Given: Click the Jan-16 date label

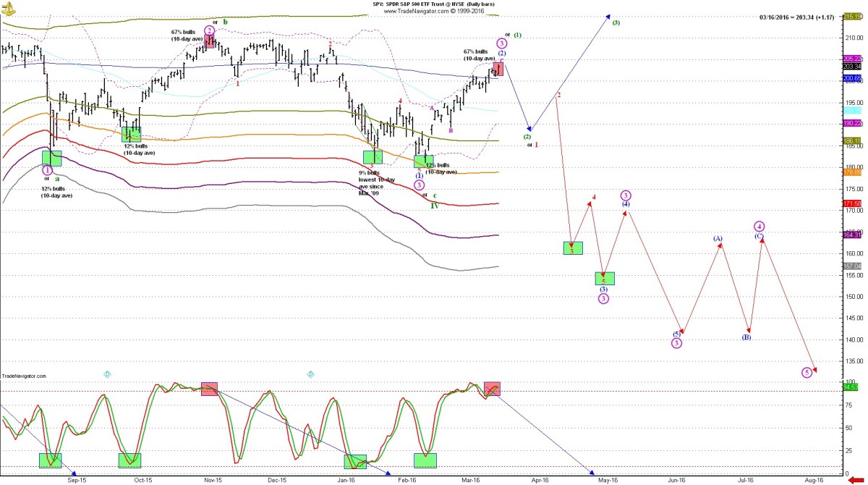Looking at the screenshot, I should (x=346, y=479).
